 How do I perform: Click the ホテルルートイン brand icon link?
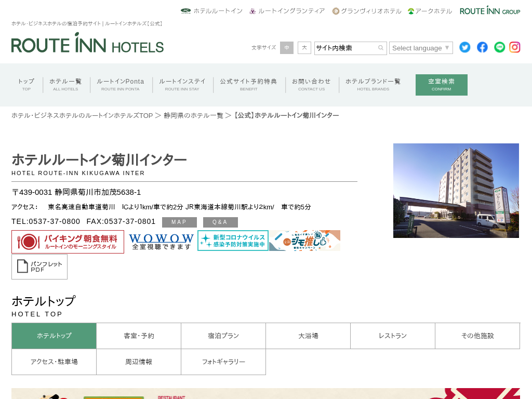tap(211, 11)
